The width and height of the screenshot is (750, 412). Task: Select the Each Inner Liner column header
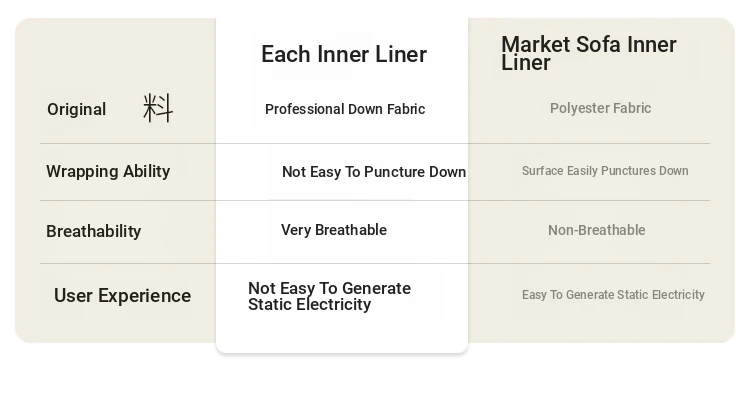coord(343,54)
